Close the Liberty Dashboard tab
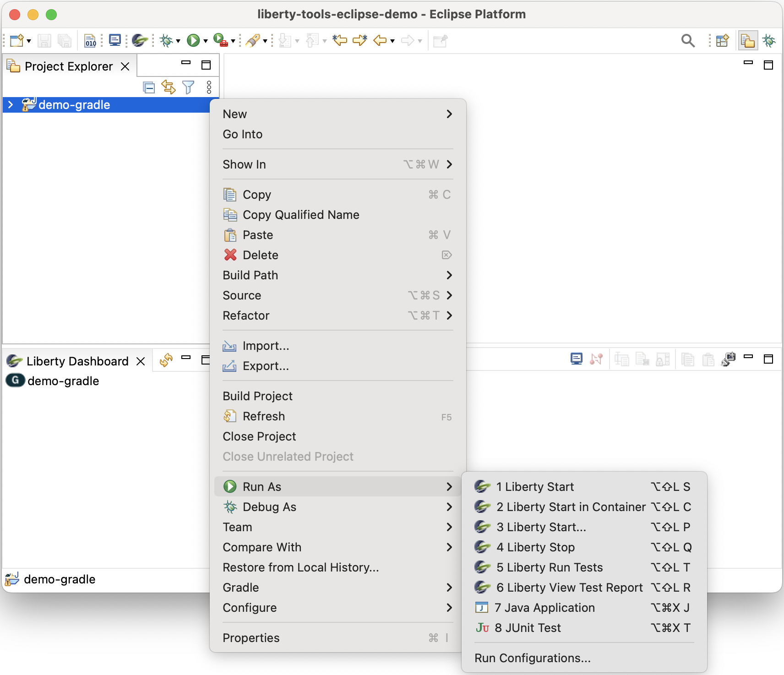Screen dimensions: 784x675 tap(141, 361)
